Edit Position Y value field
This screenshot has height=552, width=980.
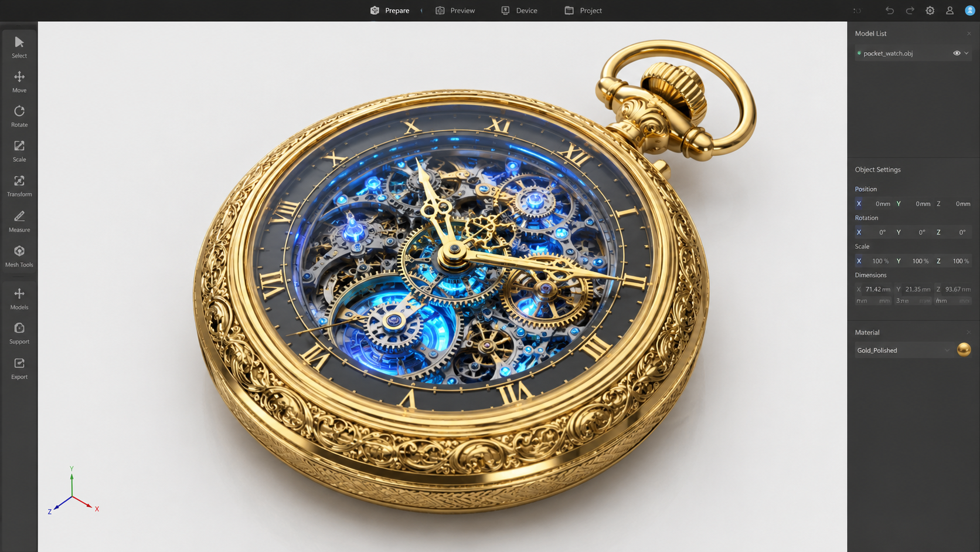(x=913, y=204)
